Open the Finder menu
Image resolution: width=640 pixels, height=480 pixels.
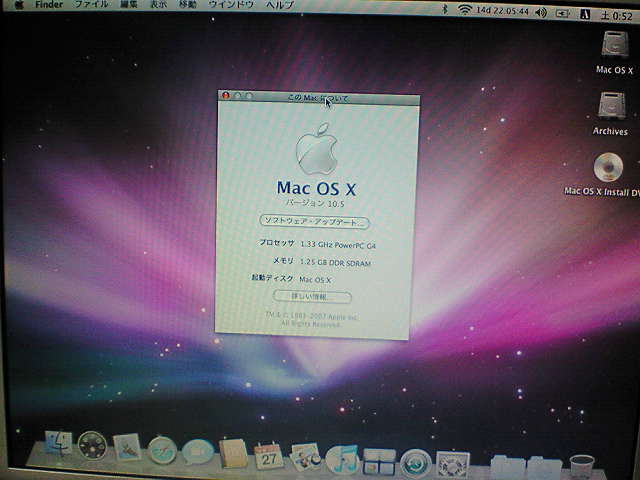(49, 5)
